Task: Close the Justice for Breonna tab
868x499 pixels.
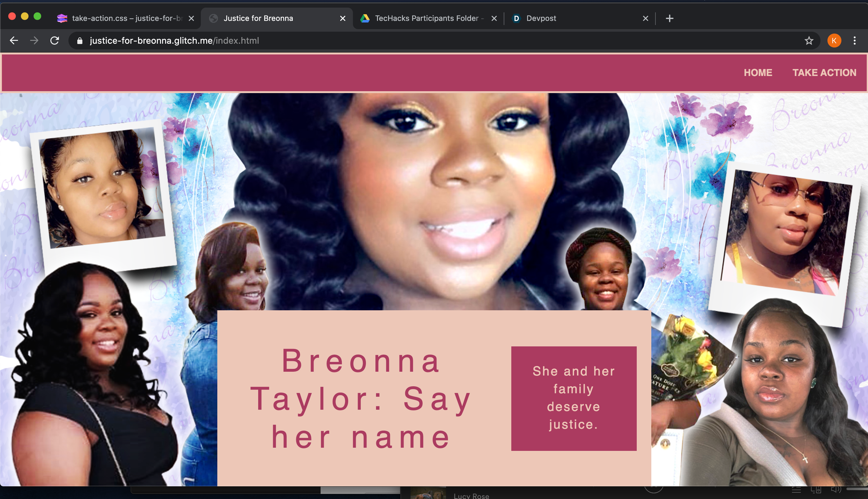Action: click(x=342, y=18)
